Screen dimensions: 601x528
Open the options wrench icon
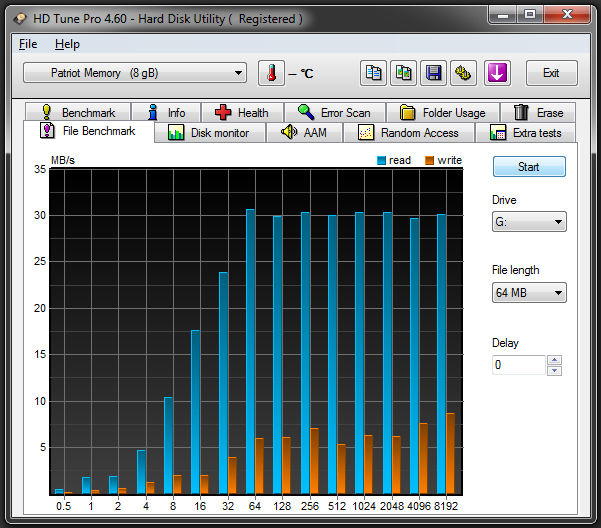pyautogui.click(x=464, y=73)
